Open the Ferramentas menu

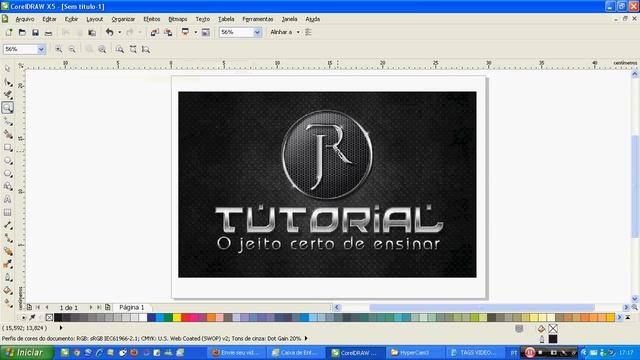click(258, 19)
